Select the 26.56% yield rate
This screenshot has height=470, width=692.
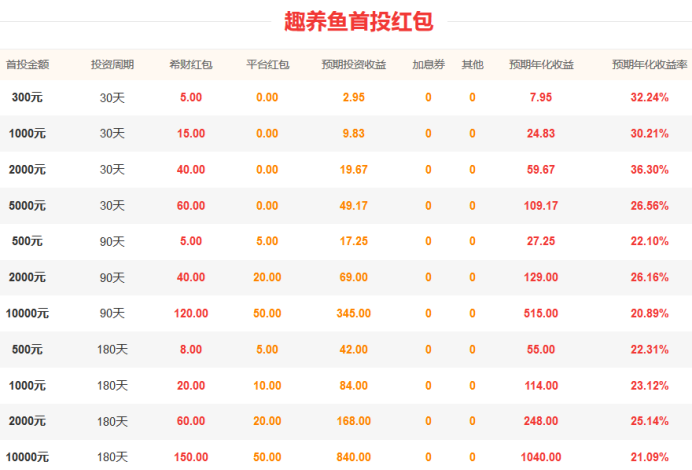pos(650,206)
